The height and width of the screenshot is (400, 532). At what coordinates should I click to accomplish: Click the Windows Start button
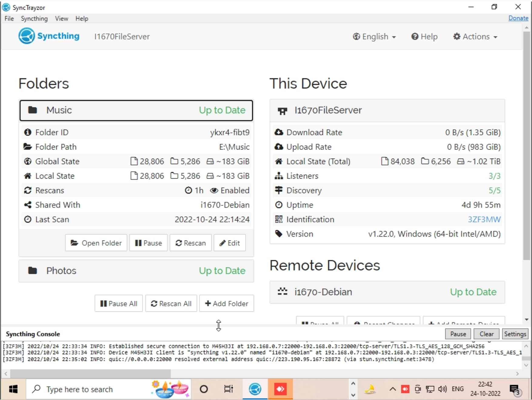pyautogui.click(x=13, y=389)
